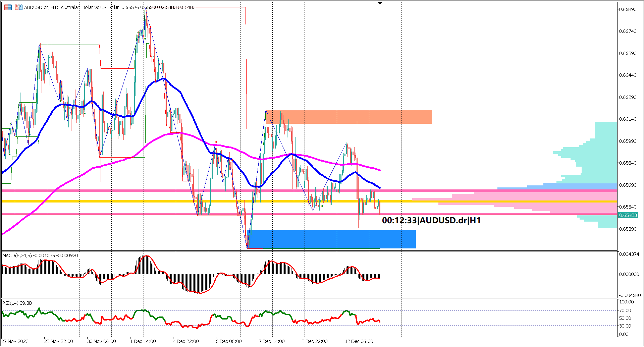Click the 4 Dec 22:00 time label

pos(186,341)
